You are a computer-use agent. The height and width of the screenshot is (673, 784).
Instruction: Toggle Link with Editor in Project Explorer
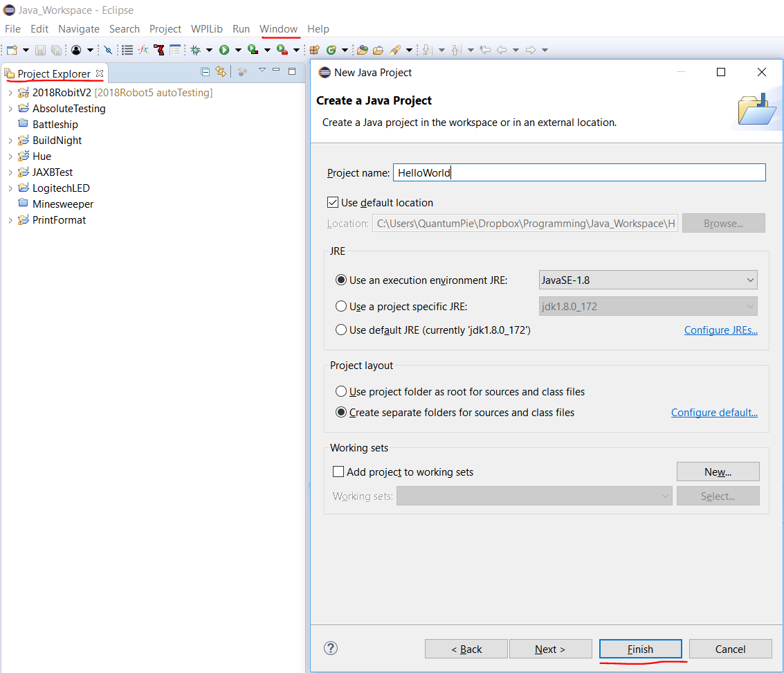click(221, 71)
